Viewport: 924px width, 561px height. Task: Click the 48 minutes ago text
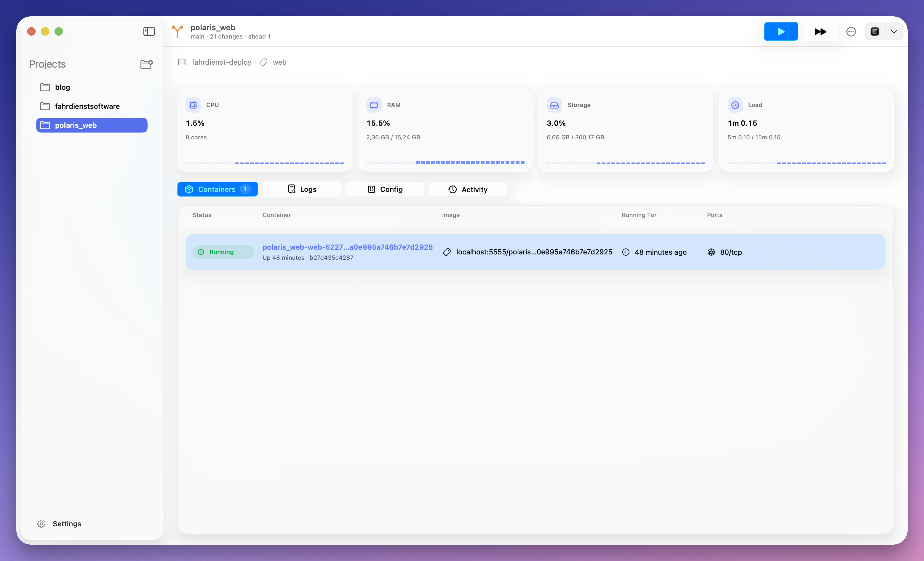(660, 252)
